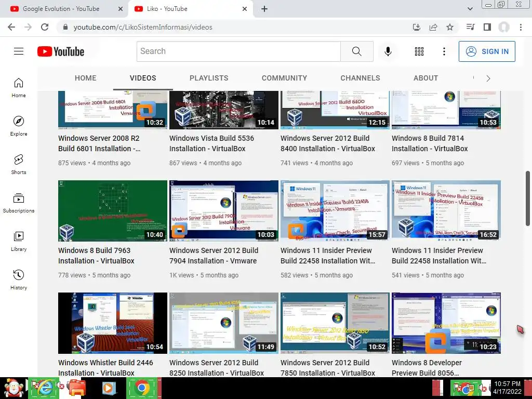Launch Internet Explorer from the taskbar
The height and width of the screenshot is (399, 532).
point(44,388)
